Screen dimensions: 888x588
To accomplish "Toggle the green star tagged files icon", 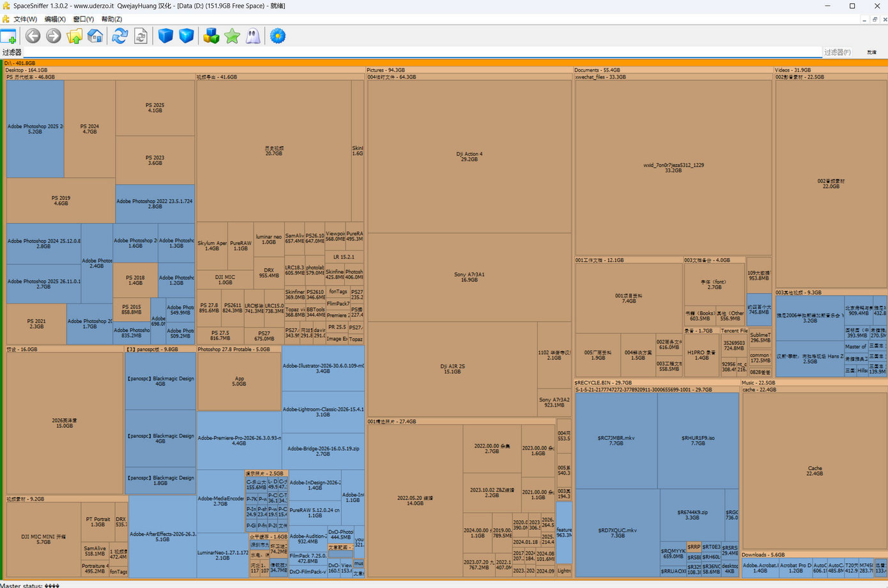I will coord(232,36).
